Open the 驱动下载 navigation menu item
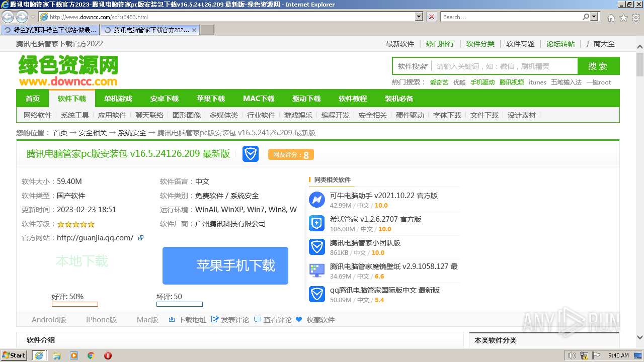Screen dimensions: 644x362 [306, 99]
